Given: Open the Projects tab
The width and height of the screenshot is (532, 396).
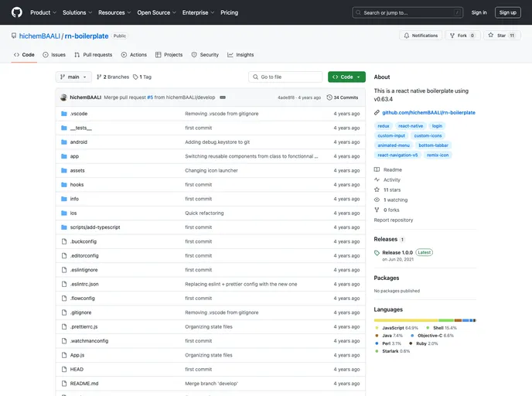Looking at the screenshot, I should click(x=169, y=55).
